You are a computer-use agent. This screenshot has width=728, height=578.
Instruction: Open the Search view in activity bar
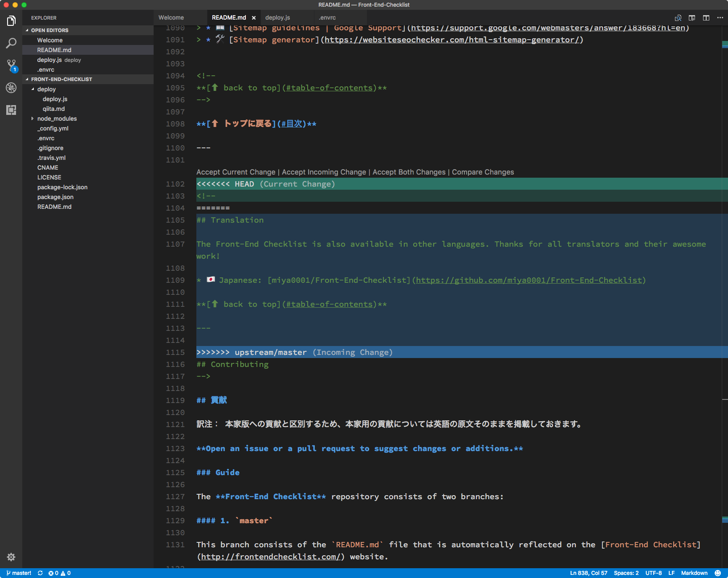pos(11,43)
